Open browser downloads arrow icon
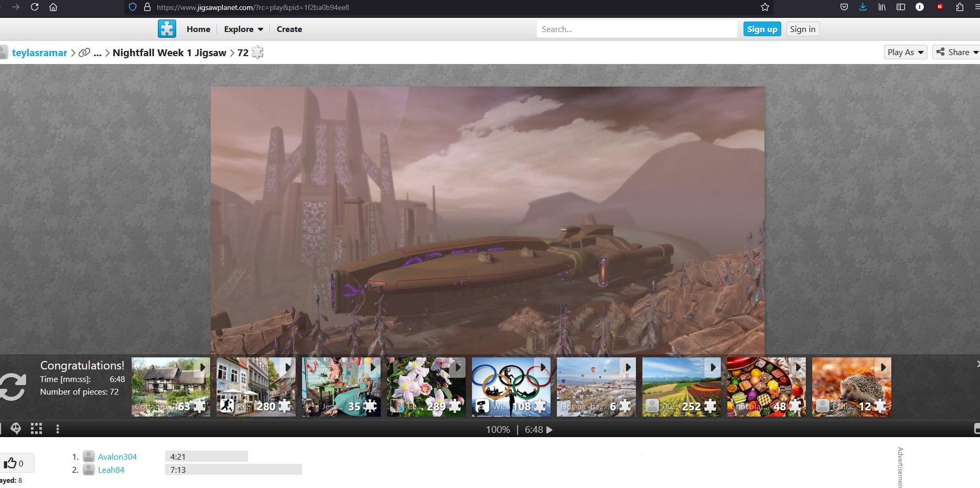The width and height of the screenshot is (980, 488). coord(863,7)
